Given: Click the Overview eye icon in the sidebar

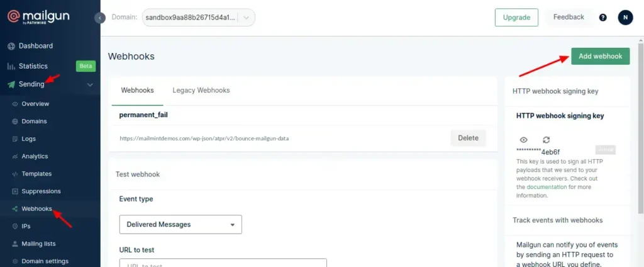Looking at the screenshot, I should pos(15,104).
